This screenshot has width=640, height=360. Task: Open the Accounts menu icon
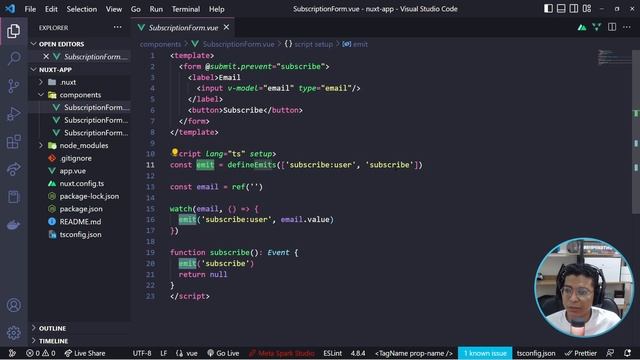point(13,305)
